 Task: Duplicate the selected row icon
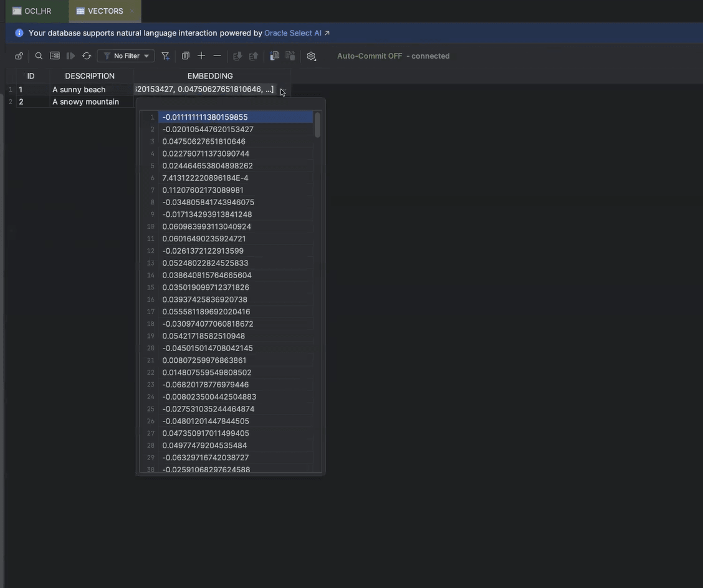click(185, 56)
